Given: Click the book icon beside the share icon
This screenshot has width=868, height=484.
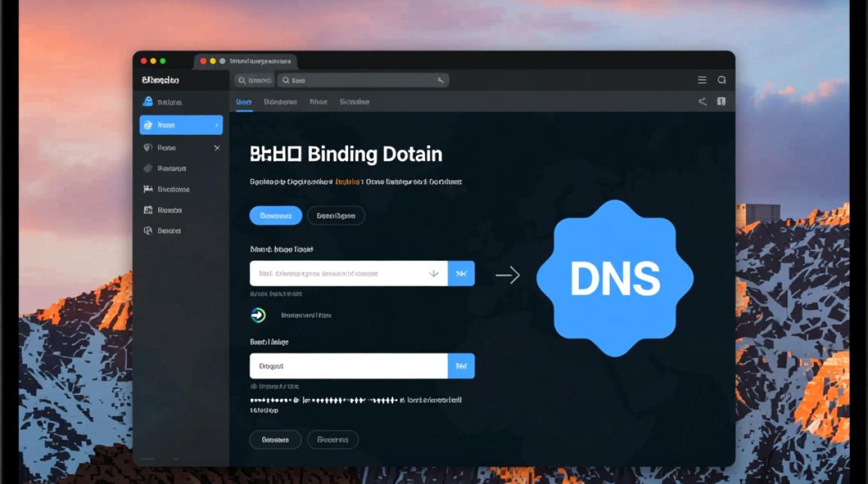Looking at the screenshot, I should [721, 101].
